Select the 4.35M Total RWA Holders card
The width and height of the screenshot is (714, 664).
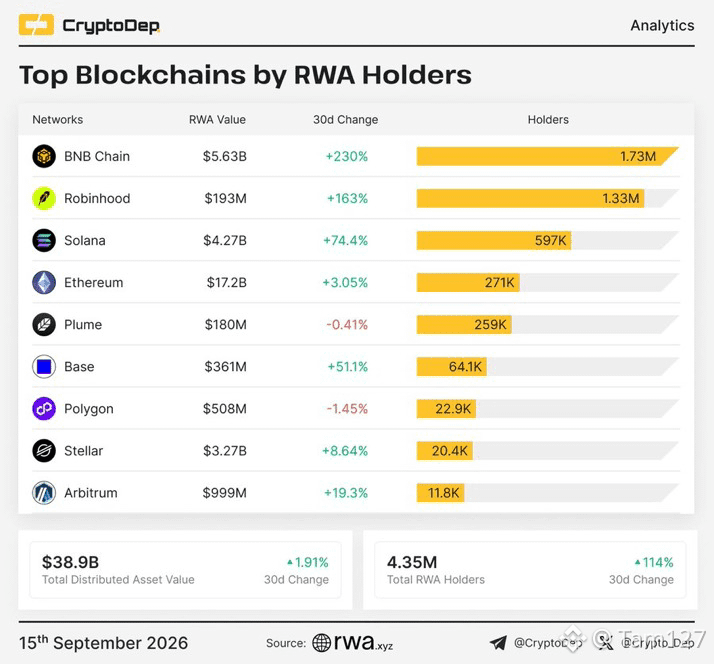pos(530,570)
